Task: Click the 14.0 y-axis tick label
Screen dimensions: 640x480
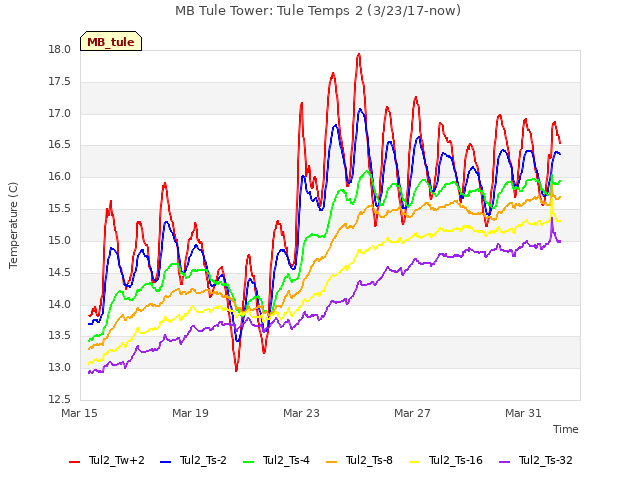Action: point(60,304)
